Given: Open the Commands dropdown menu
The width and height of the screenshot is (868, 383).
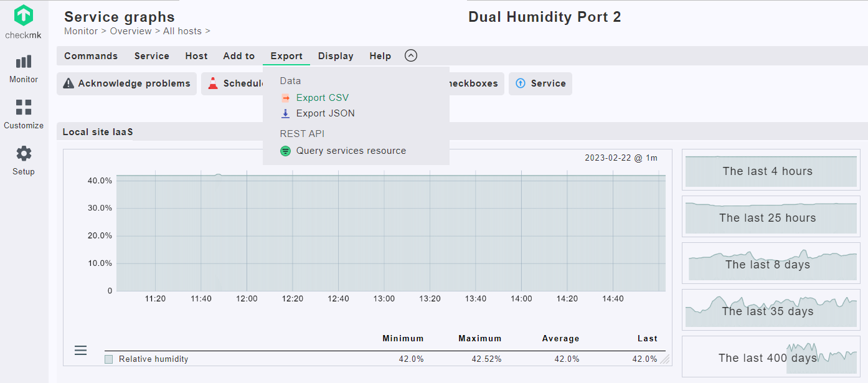Looking at the screenshot, I should point(91,56).
